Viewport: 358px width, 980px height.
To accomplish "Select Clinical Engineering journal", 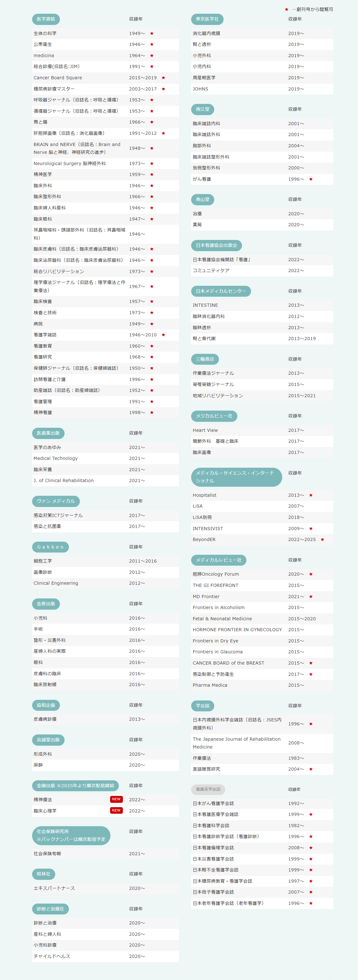I will (x=56, y=583).
